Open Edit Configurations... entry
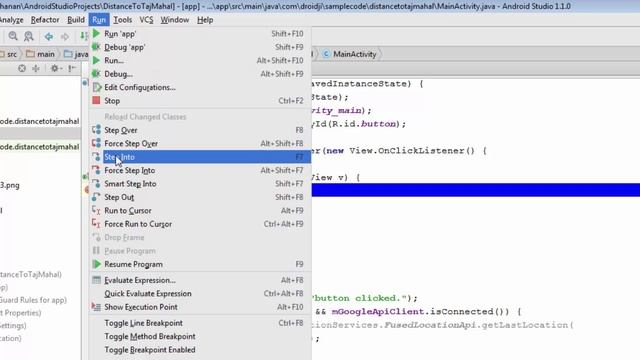 [x=200, y=87]
